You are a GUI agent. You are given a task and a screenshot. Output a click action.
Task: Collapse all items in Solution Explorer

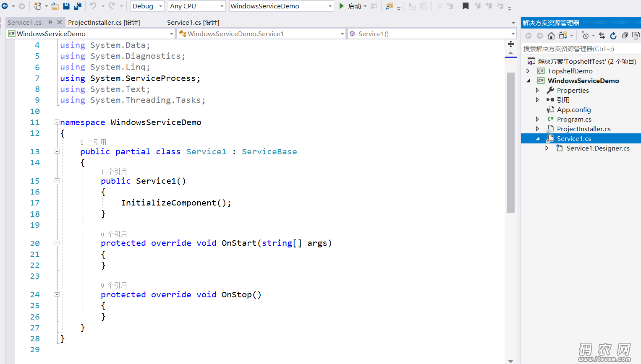coord(625,36)
